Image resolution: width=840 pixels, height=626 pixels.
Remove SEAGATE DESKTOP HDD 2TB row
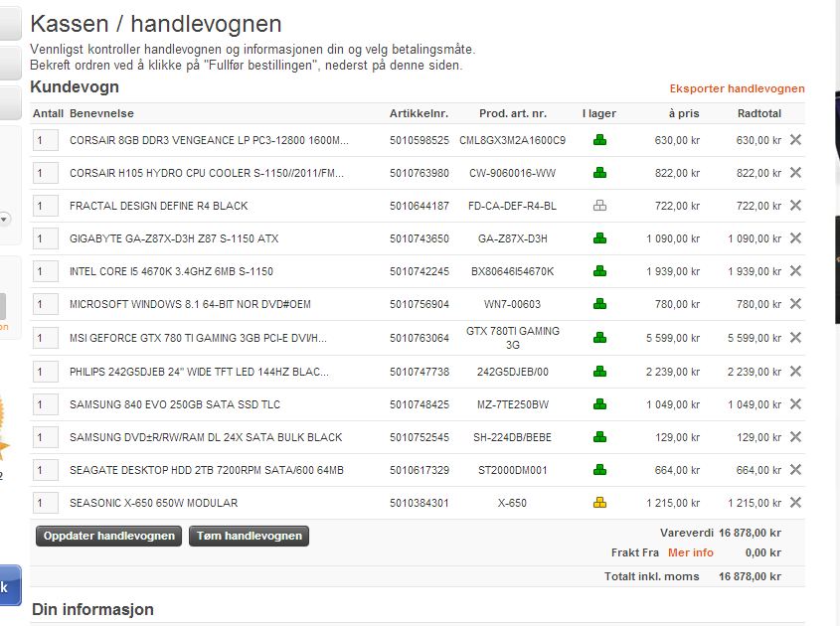[x=795, y=470]
